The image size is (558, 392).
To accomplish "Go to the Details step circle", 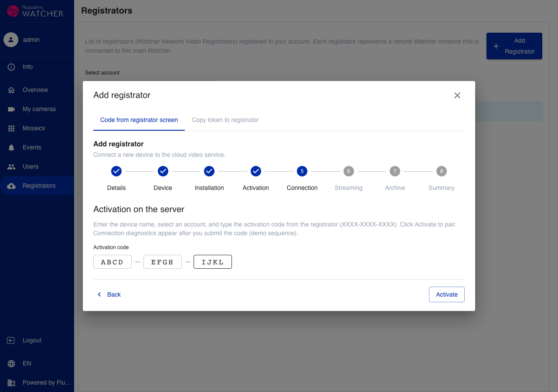I will click(116, 171).
